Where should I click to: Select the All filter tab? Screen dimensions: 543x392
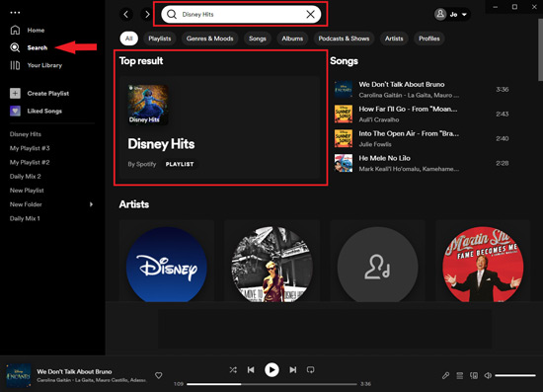[x=128, y=39]
